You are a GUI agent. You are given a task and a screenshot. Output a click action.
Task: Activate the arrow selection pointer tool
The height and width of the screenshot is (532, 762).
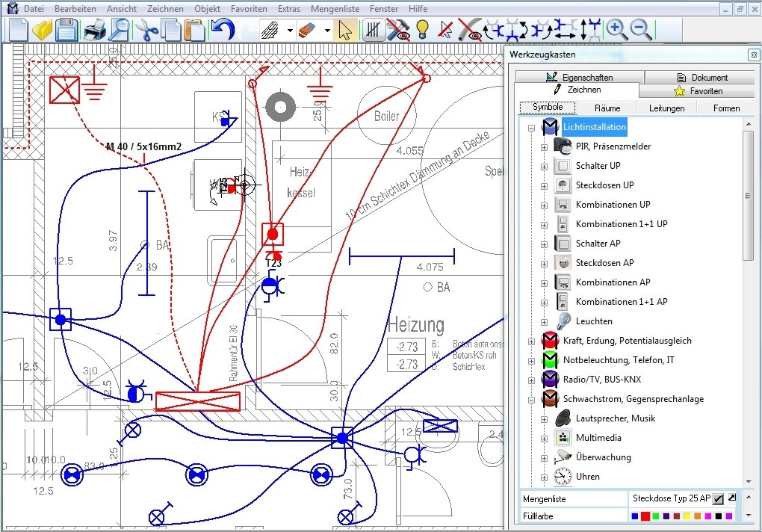tap(344, 30)
